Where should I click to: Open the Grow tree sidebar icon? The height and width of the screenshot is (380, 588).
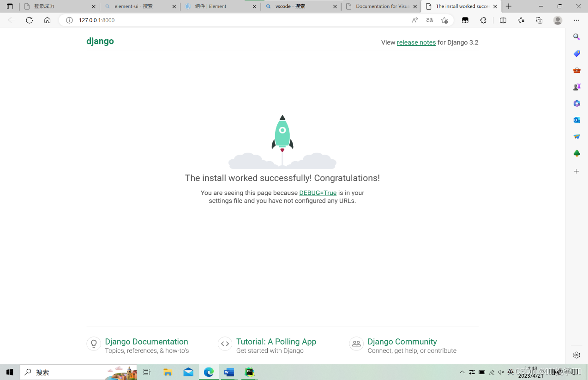pyautogui.click(x=576, y=153)
